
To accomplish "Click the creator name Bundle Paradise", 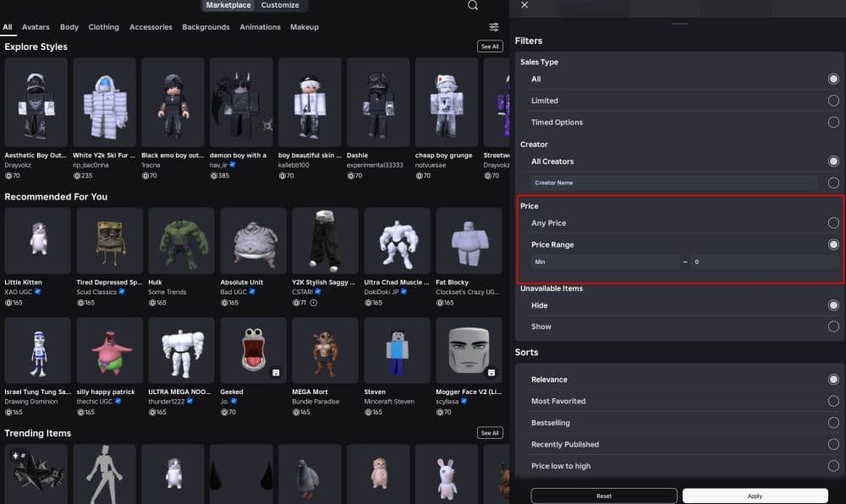I will (316, 402).
